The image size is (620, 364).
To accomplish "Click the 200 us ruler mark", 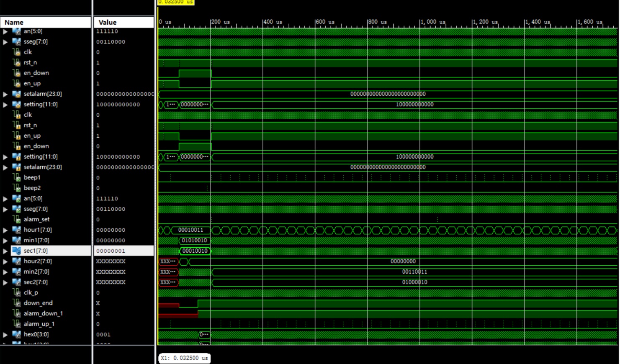I will [220, 22].
